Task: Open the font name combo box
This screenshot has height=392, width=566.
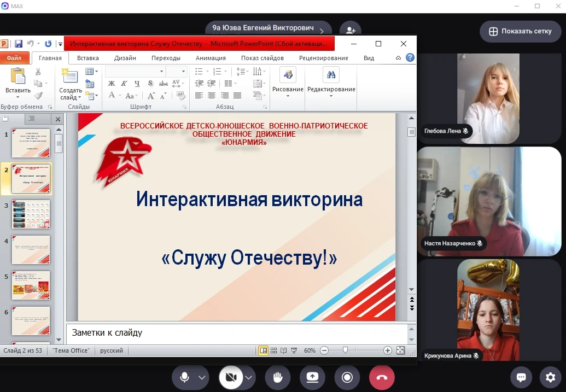Action: coord(135,72)
